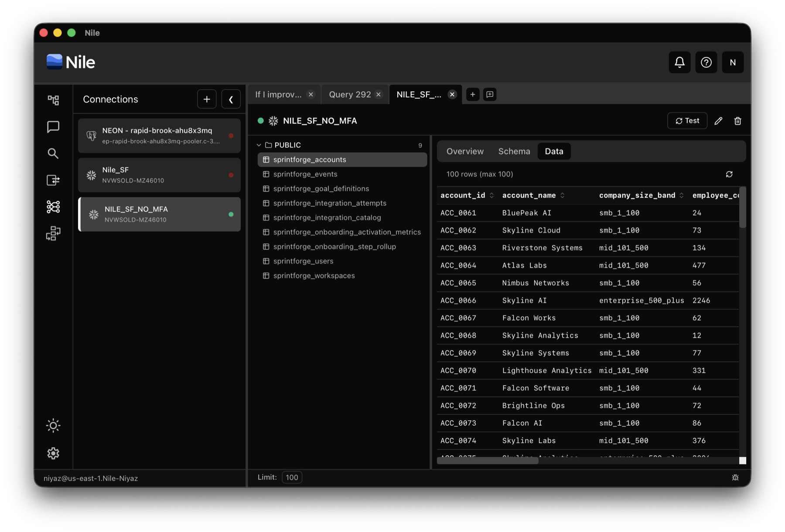Edit the connection with pencil icon
Image resolution: width=785 pixels, height=532 pixels.
(718, 121)
